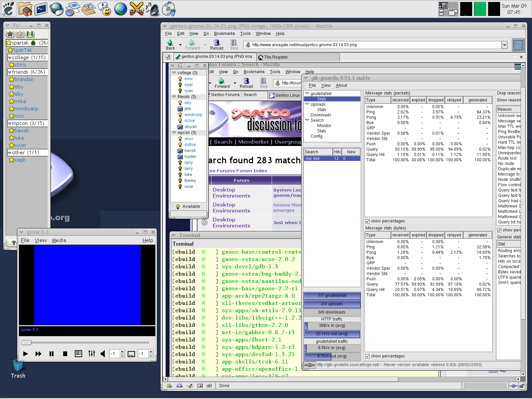Click Mozilla navigator icon in status bar

tap(169, 386)
